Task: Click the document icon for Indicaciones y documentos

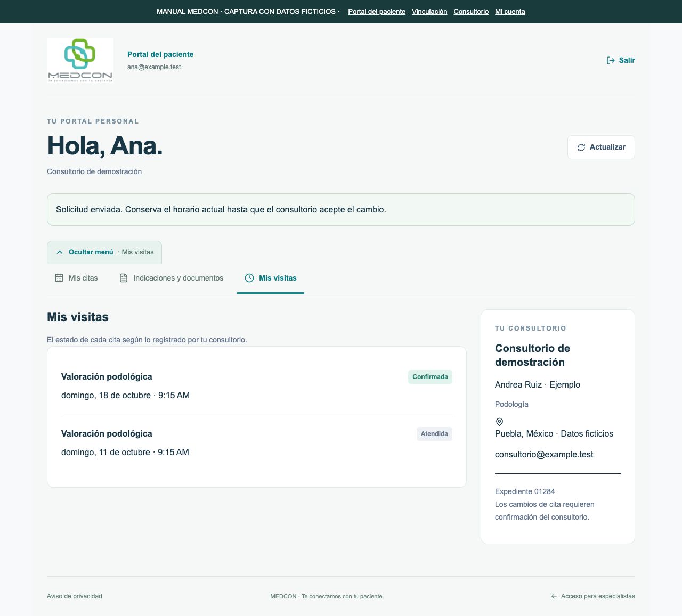Action: [x=124, y=278]
